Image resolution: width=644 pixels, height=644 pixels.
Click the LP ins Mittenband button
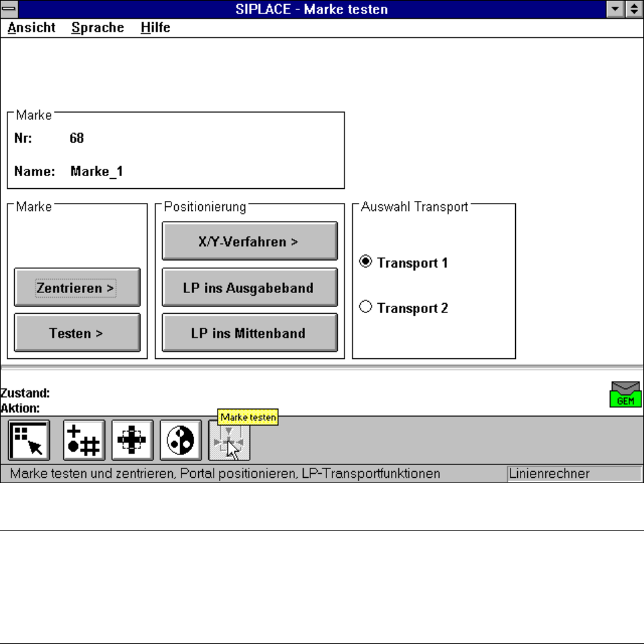coord(250,333)
